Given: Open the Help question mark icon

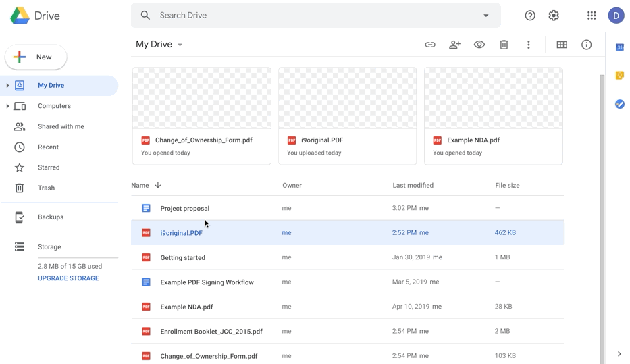Looking at the screenshot, I should (530, 16).
